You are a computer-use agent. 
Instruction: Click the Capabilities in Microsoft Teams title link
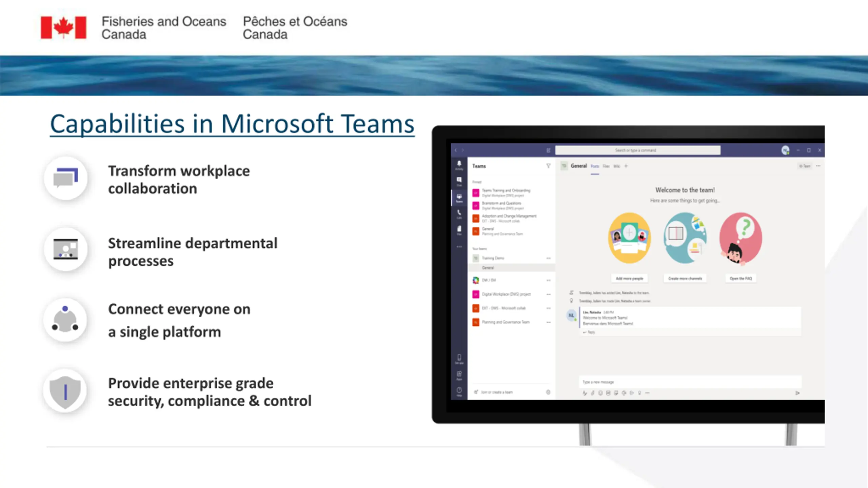[232, 124]
